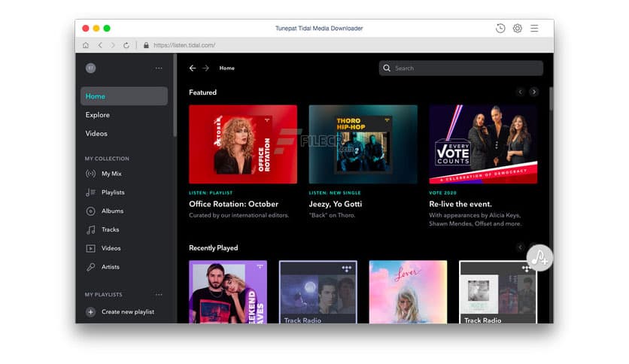Screen dimensions: 629x364
Task: Open Office Rotation: October playlist title
Action: coord(233,204)
